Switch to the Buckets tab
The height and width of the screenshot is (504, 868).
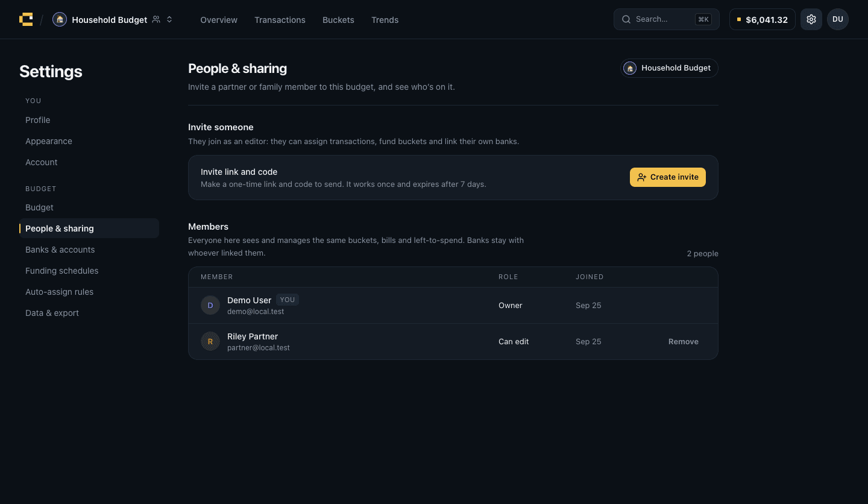[338, 20]
